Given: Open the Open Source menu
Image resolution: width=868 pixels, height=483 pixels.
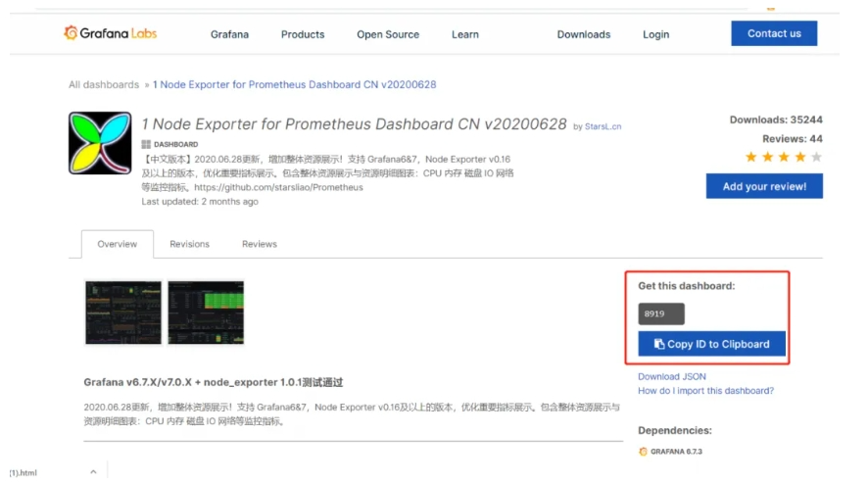Looking at the screenshot, I should pyautogui.click(x=388, y=34).
